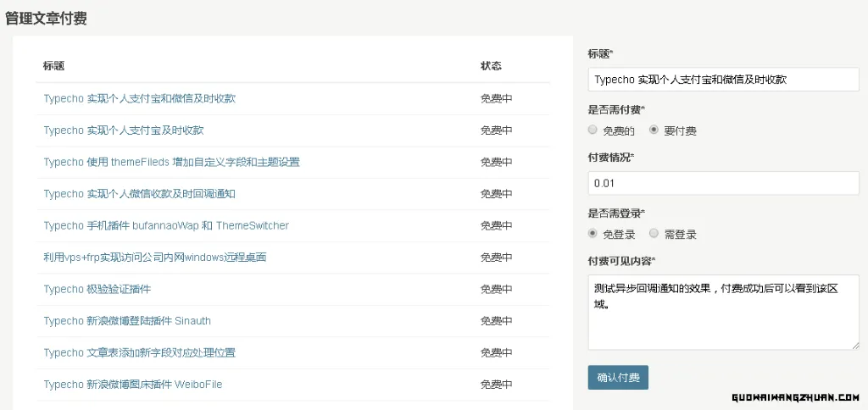Open article 'Typecho 实现个人支付宝和微信及时收款'
The width and height of the screenshot is (868, 410).
[x=140, y=98]
